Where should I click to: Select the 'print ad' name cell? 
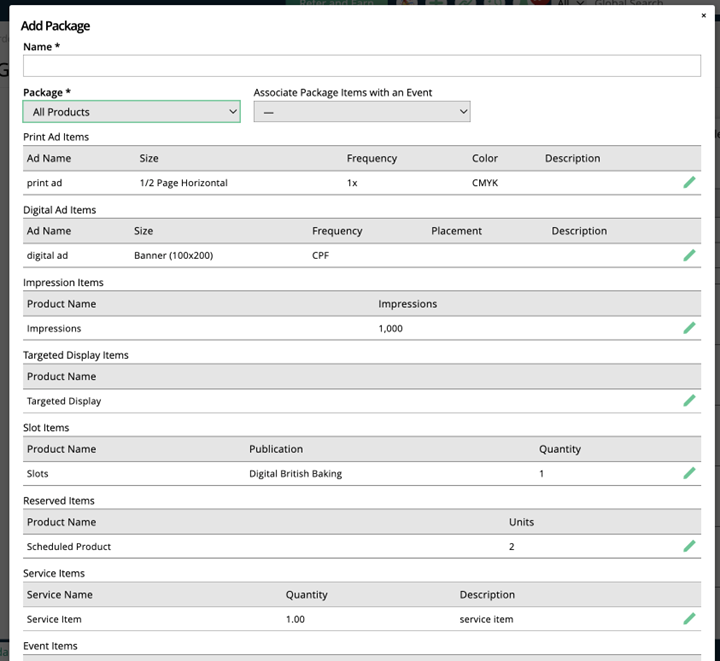[45, 183]
